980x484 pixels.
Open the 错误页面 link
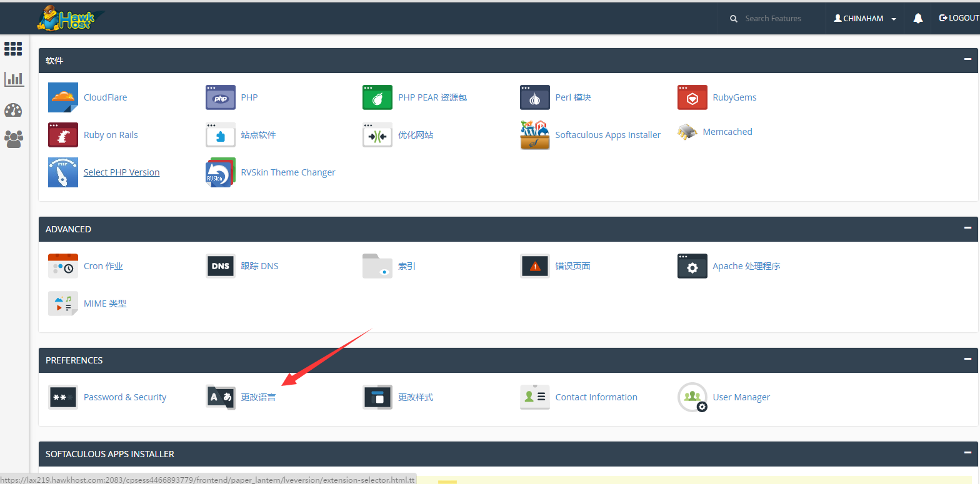pyautogui.click(x=573, y=266)
